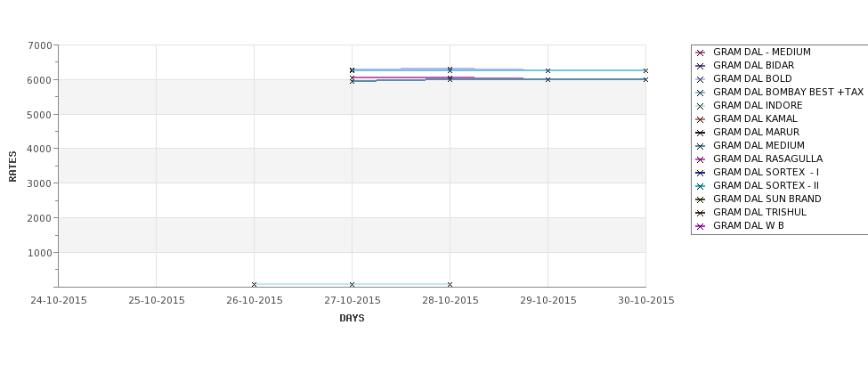Click the GRAM DAL - MEDIUM legend marker
Viewport: 868px width, 382px height.
(x=701, y=53)
